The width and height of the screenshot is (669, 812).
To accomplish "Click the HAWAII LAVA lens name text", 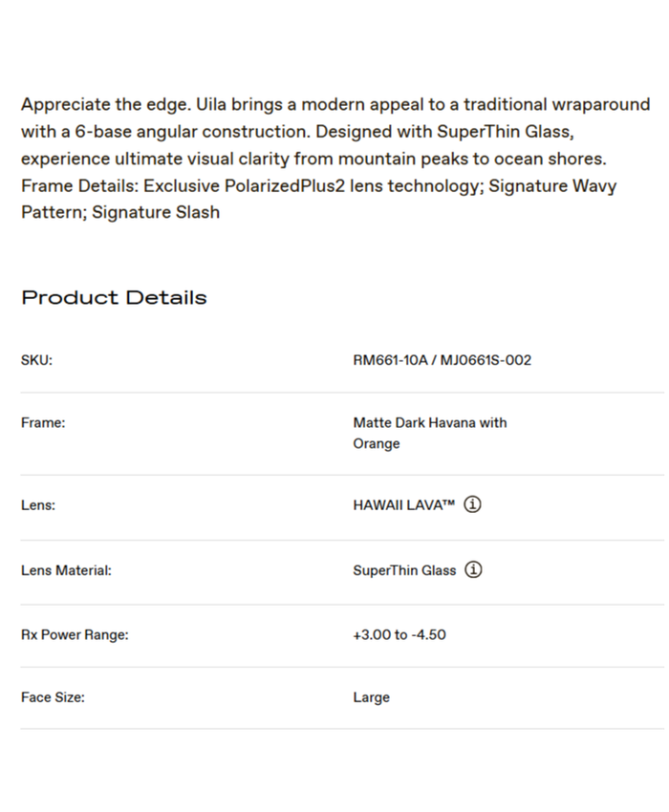I will click(403, 505).
